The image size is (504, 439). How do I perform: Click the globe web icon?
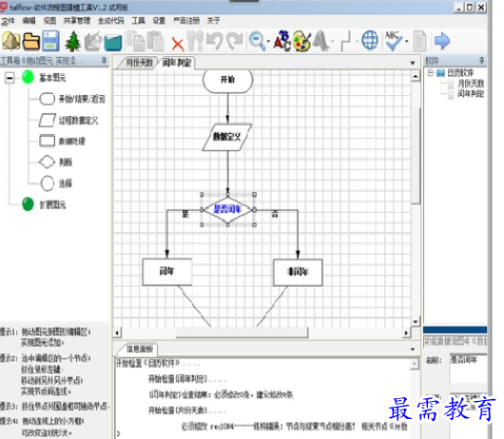370,41
